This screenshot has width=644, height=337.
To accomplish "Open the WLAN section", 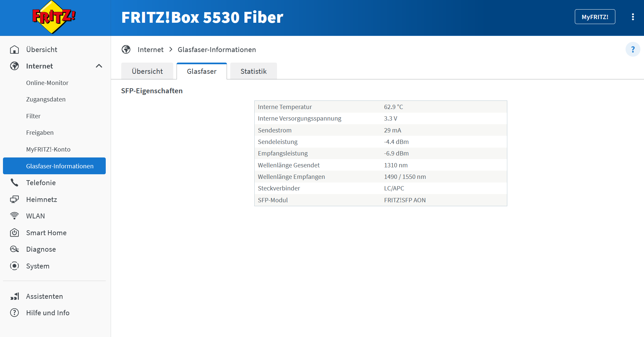I will point(36,216).
